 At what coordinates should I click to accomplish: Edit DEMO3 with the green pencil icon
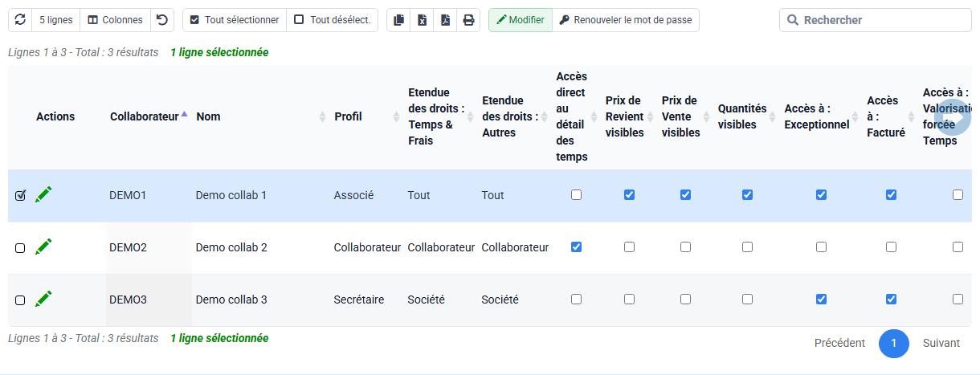click(x=43, y=299)
